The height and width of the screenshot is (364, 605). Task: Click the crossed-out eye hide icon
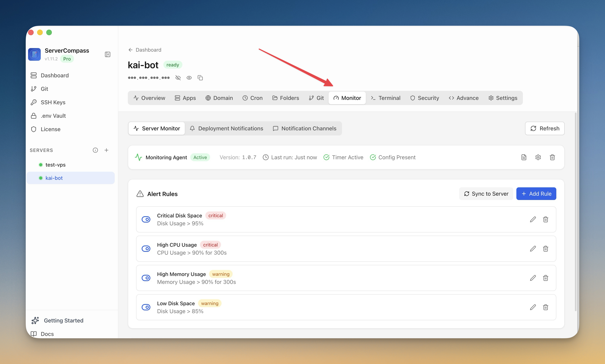(x=178, y=78)
